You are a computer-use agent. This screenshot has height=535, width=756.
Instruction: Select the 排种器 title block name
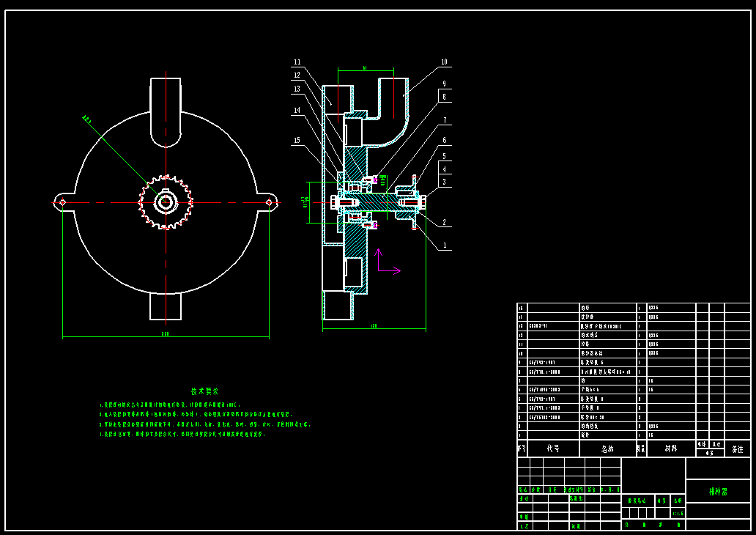719,490
